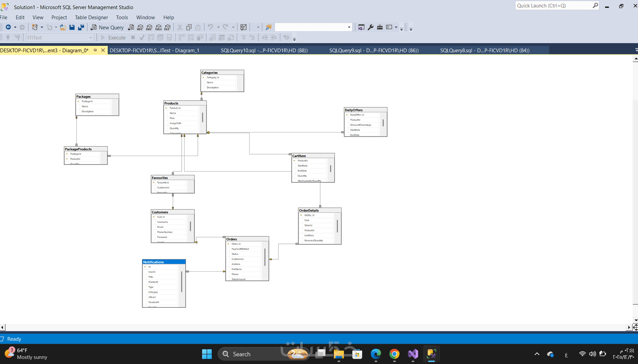The width and height of the screenshot is (638, 364).
Task: Expand the Undo history dropdown arrow
Action: coord(218,27)
